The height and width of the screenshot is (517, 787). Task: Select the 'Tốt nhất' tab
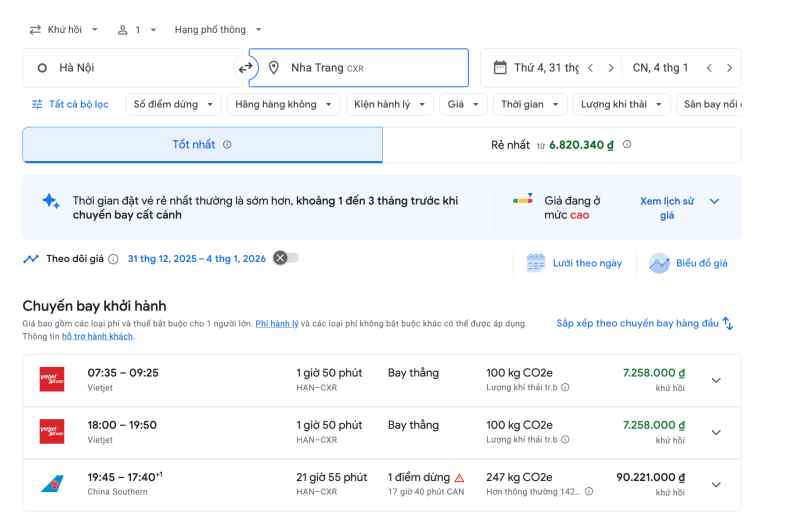click(x=202, y=145)
